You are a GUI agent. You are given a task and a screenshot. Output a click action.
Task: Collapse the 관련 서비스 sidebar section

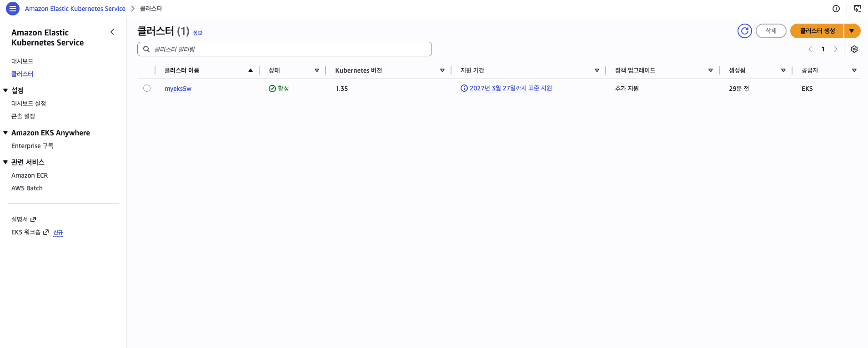coord(5,162)
